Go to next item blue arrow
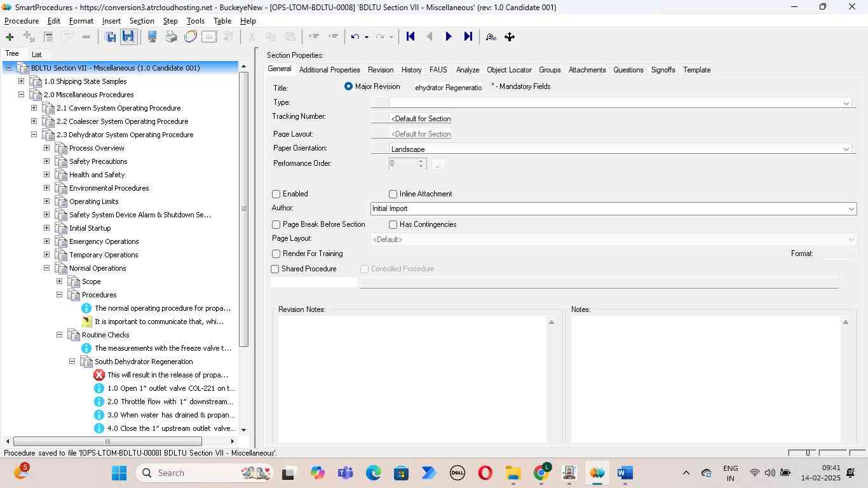 tap(449, 37)
